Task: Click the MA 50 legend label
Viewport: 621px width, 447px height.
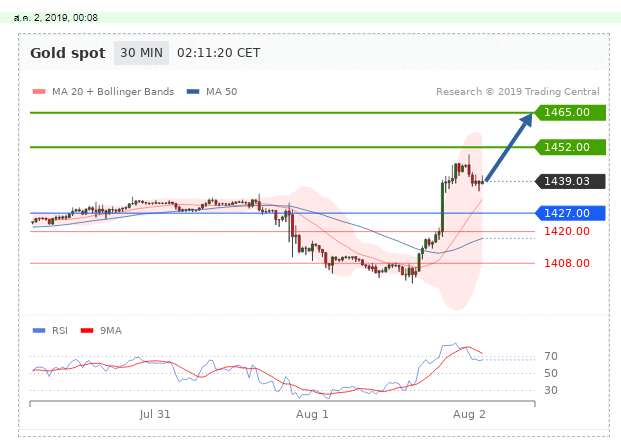Action: tap(221, 92)
